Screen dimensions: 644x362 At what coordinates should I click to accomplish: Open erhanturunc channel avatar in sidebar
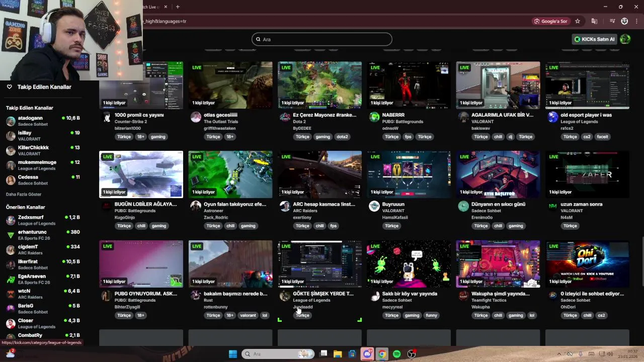11,235
